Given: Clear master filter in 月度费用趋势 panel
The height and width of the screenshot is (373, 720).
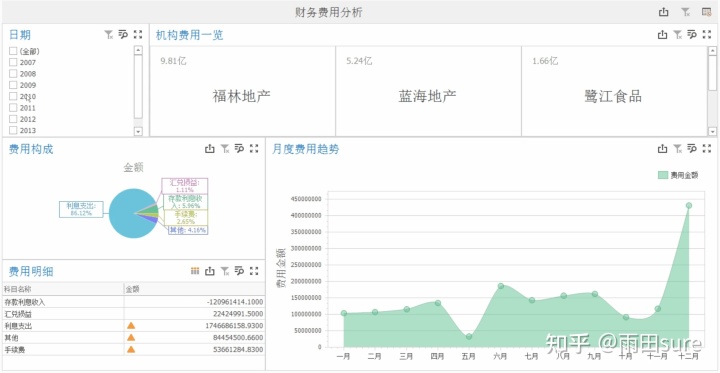Looking at the screenshot, I should click(x=677, y=148).
